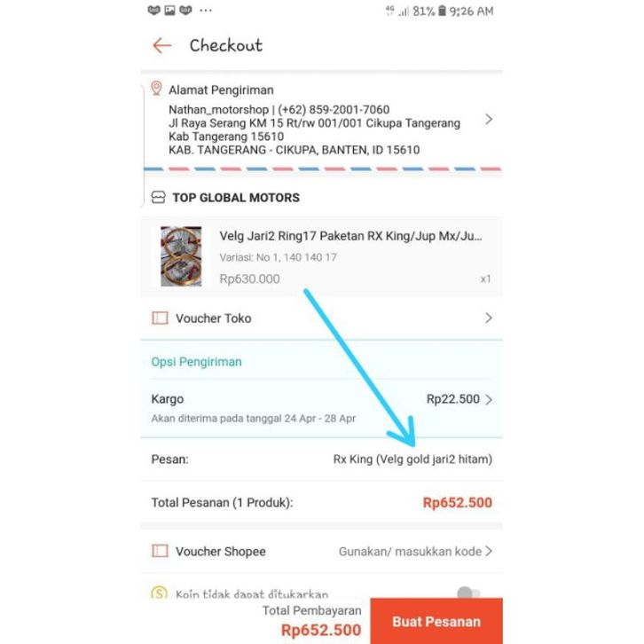Tap the back arrow beside Checkout
The width and height of the screenshot is (644, 644).
[x=161, y=45]
